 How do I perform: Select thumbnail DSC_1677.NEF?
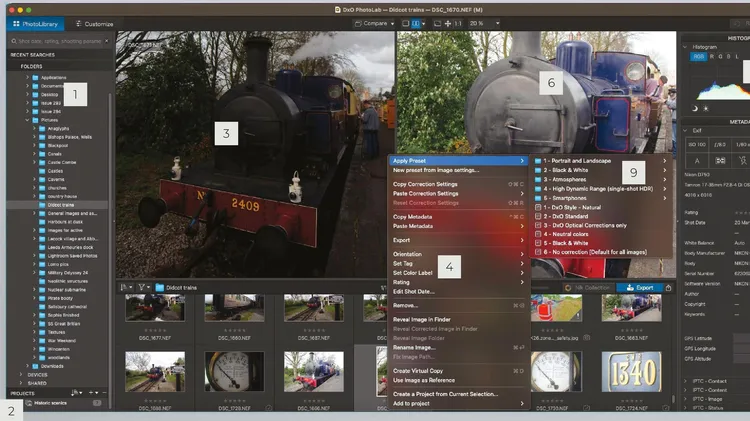[155, 308]
